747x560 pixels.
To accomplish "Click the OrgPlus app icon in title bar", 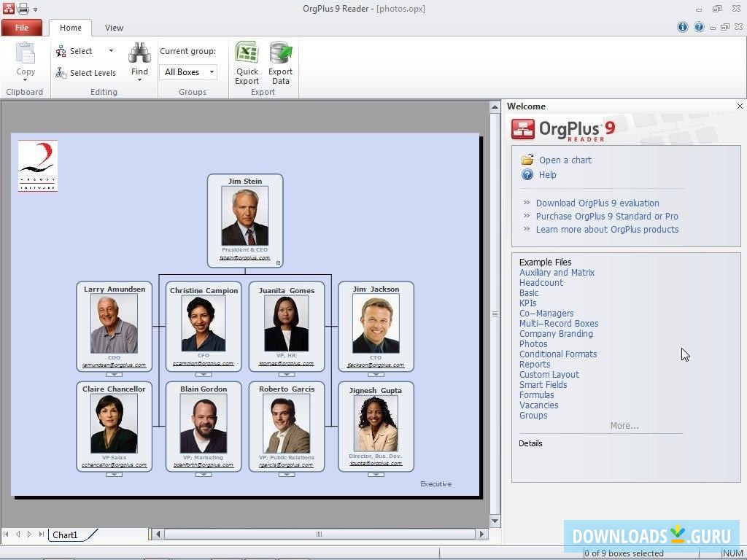I will 8,9.
